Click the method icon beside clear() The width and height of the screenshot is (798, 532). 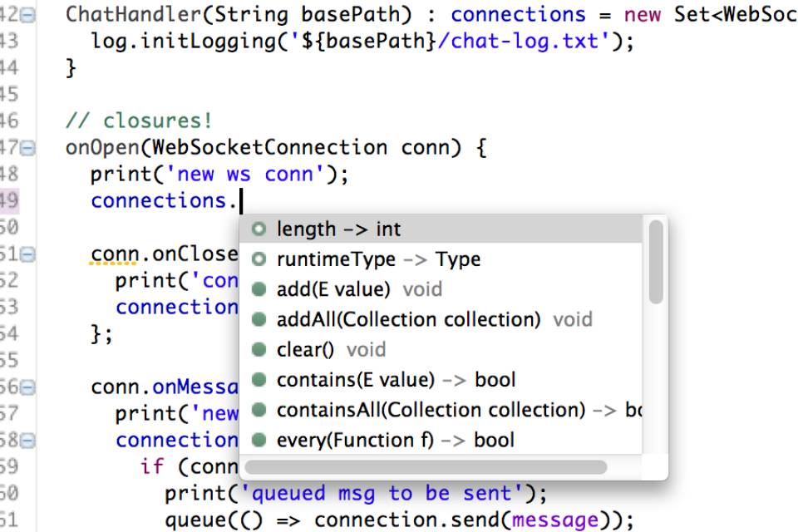click(259, 349)
